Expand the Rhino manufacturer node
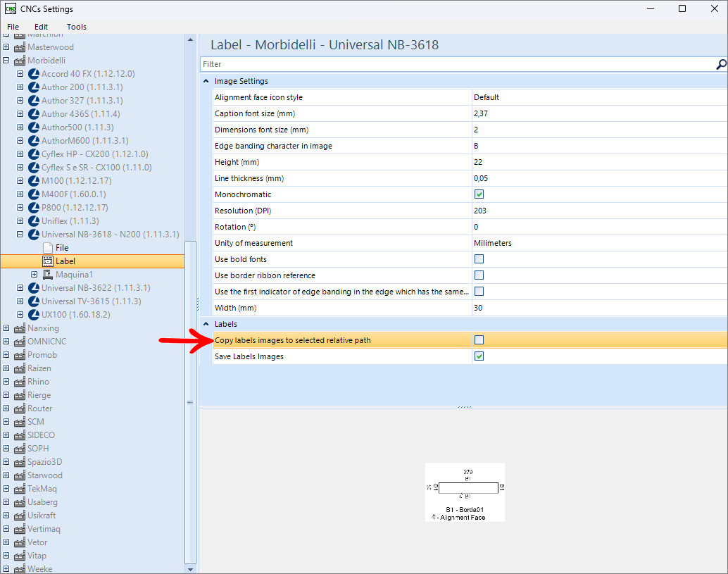Screen dimensions: 728x574 tap(6, 382)
